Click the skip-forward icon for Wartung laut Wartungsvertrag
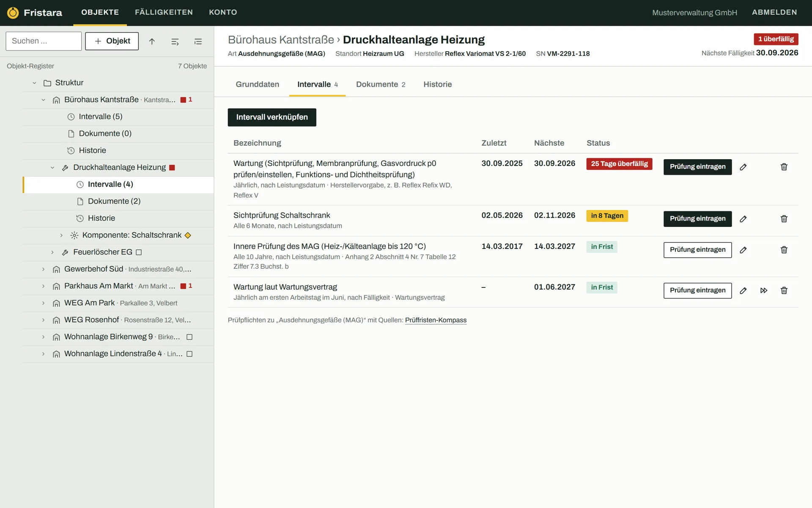 tap(763, 290)
